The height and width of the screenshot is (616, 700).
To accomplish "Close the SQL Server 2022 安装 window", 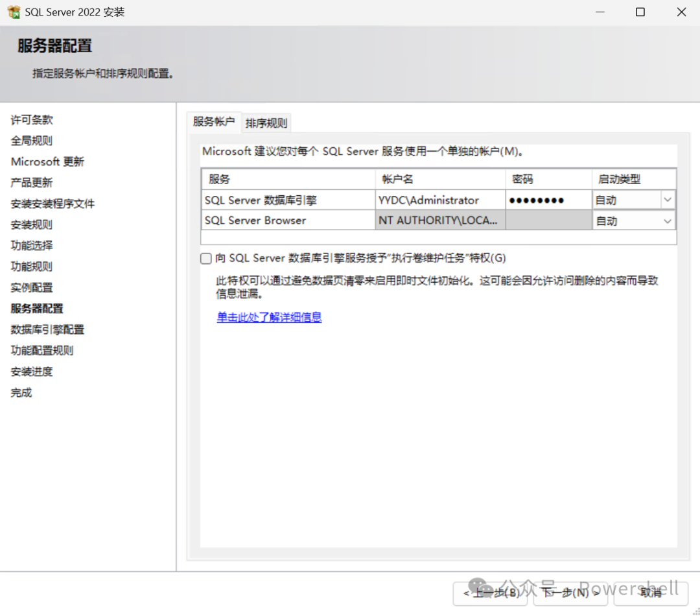I will coord(681,12).
